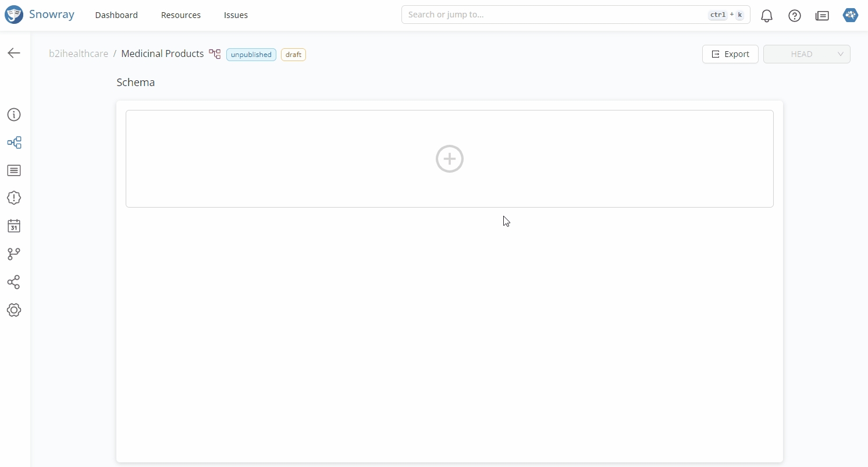Open the settings gear sidebar icon
Viewport: 868px width, 467px height.
(x=14, y=310)
